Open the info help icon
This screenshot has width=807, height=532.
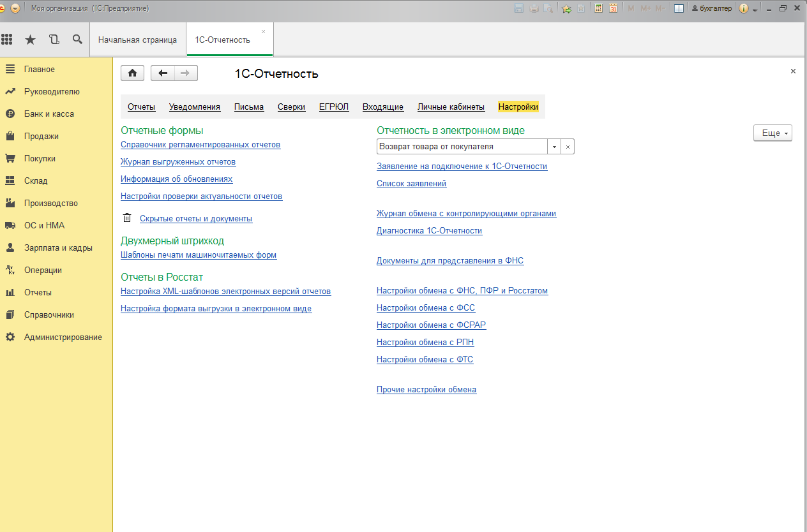[743, 8]
